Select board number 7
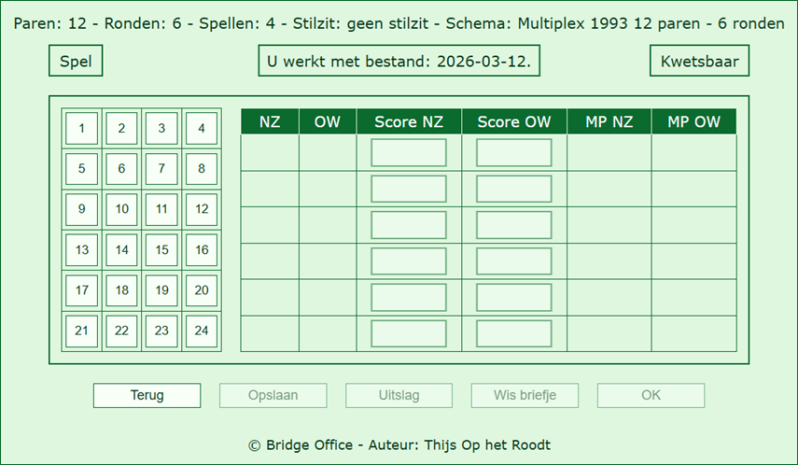 point(162,169)
